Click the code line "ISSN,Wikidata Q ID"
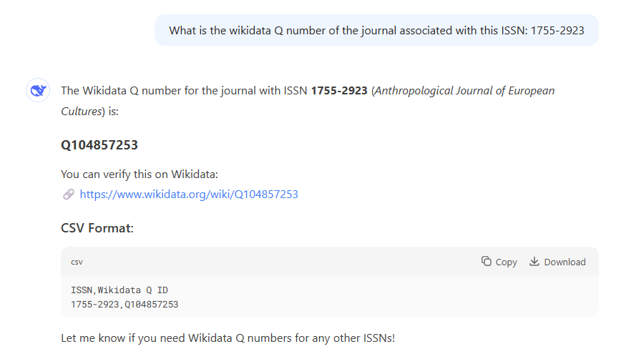The width and height of the screenshot is (626, 364). click(119, 290)
